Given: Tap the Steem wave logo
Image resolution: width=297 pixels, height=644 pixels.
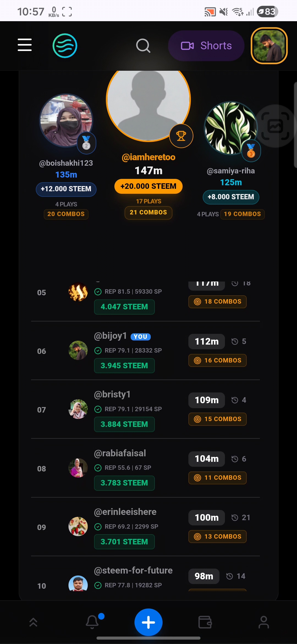Looking at the screenshot, I should pyautogui.click(x=65, y=46).
